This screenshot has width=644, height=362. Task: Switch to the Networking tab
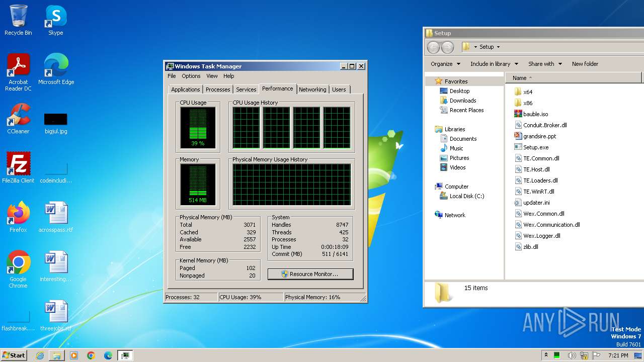(x=312, y=89)
